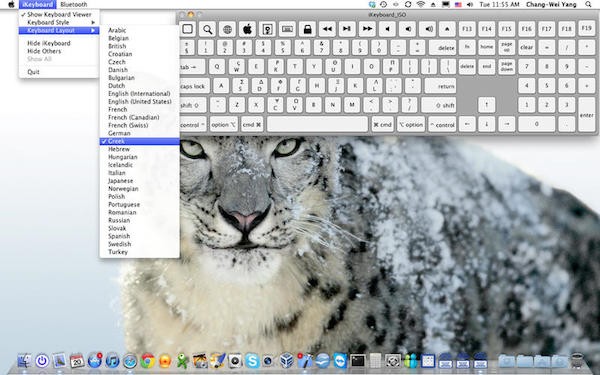Open the volume menu bar control
The image size is (600, 375).
click(x=470, y=4)
